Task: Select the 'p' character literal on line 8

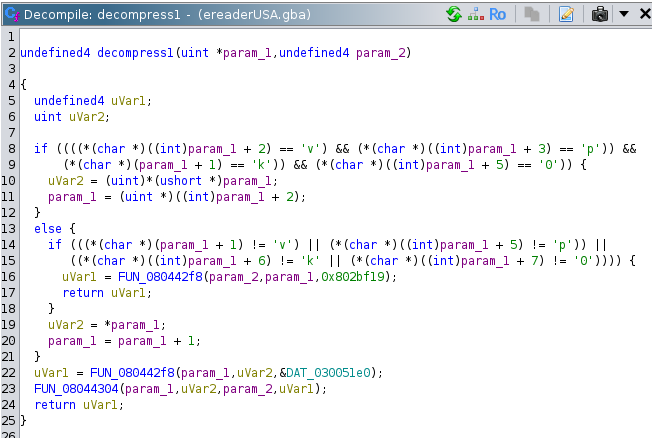Action: pyautogui.click(x=588, y=149)
